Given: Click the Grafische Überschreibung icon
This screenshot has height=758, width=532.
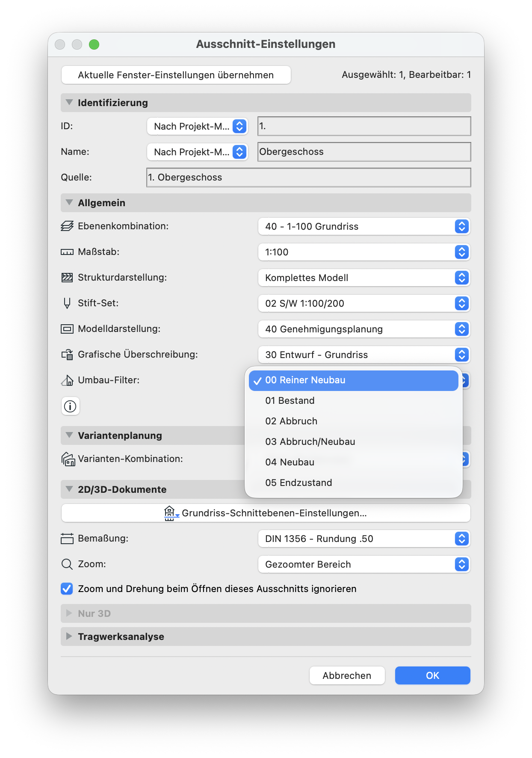Looking at the screenshot, I should (67, 355).
